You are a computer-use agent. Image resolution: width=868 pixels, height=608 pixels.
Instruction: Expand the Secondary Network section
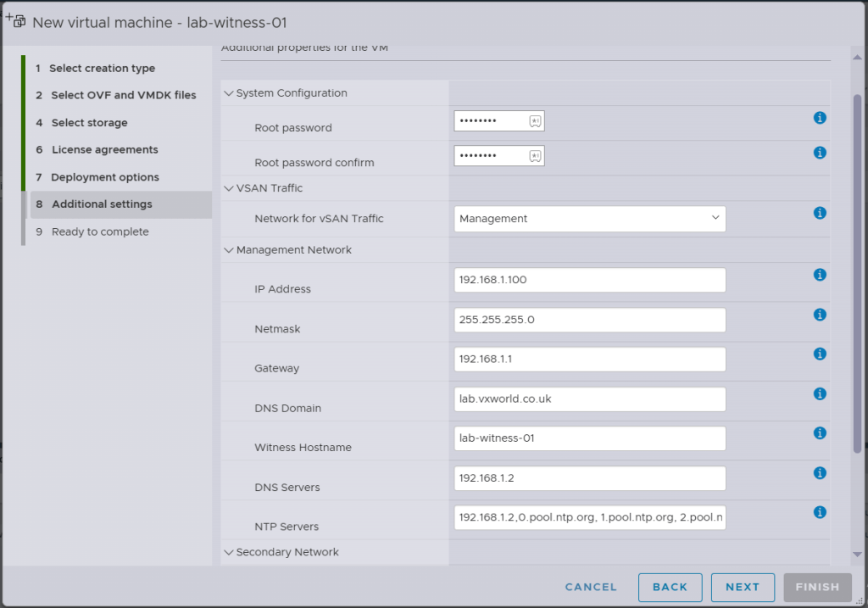229,552
